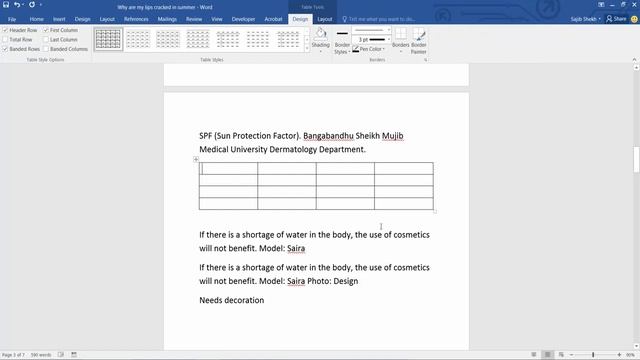Click the word Bangabandhu in the document
640x360 pixels.
pyautogui.click(x=328, y=136)
